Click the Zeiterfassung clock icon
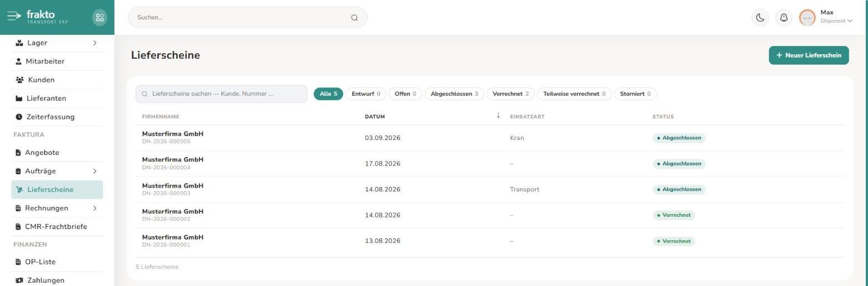The width and height of the screenshot is (868, 286). pos(19,117)
